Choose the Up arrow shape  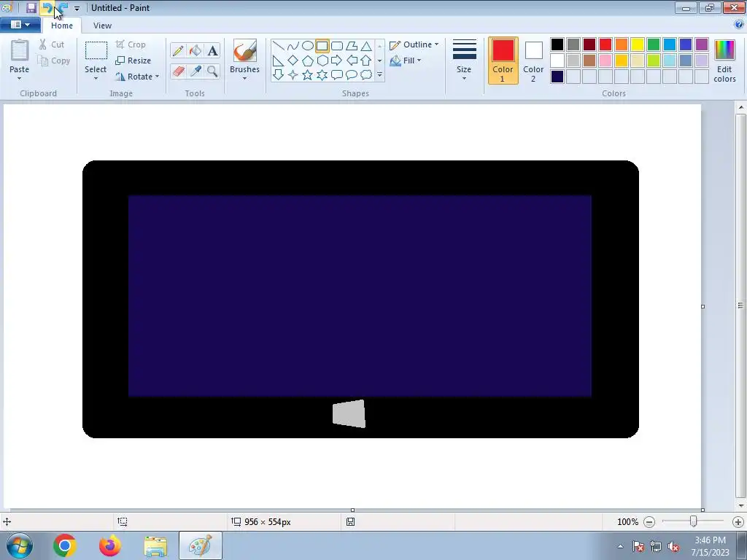(366, 61)
